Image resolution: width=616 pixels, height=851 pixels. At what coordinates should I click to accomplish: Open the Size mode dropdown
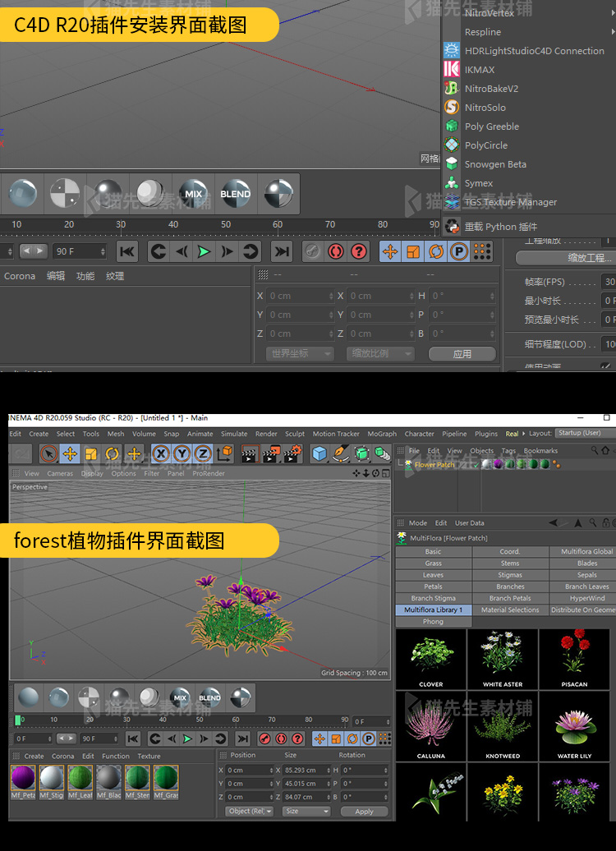[306, 811]
